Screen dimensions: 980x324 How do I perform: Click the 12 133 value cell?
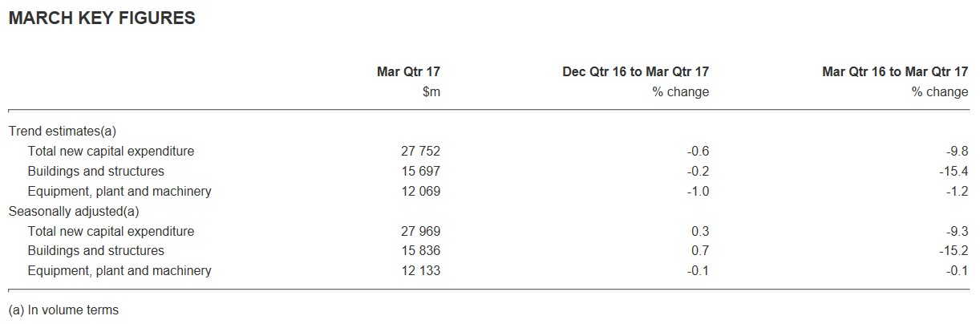(420, 270)
